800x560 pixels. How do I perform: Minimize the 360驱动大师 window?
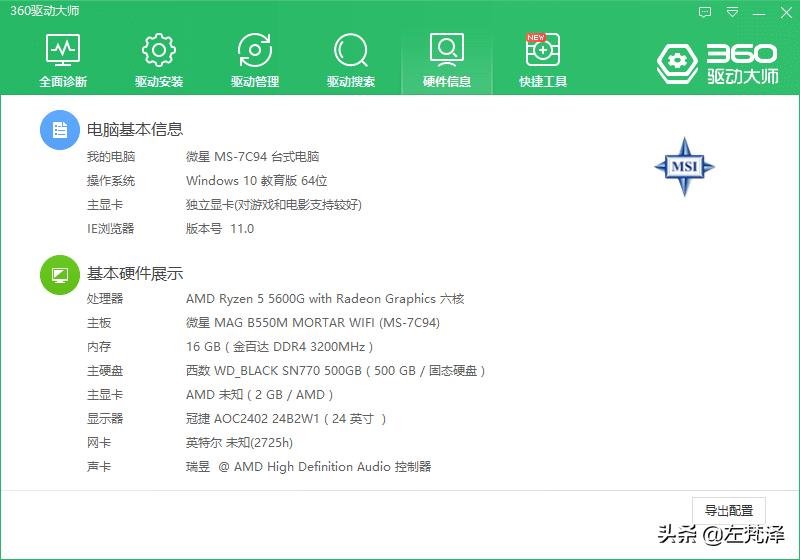click(759, 13)
